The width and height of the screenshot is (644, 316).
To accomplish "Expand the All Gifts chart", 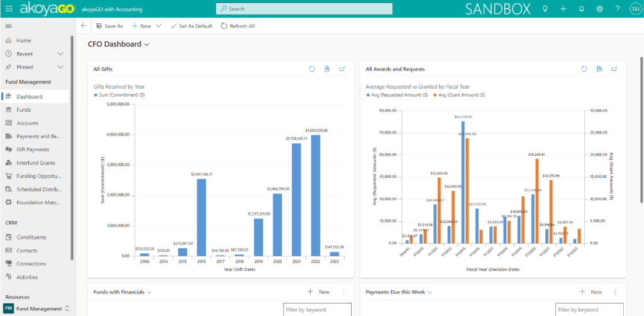I will tap(341, 69).
